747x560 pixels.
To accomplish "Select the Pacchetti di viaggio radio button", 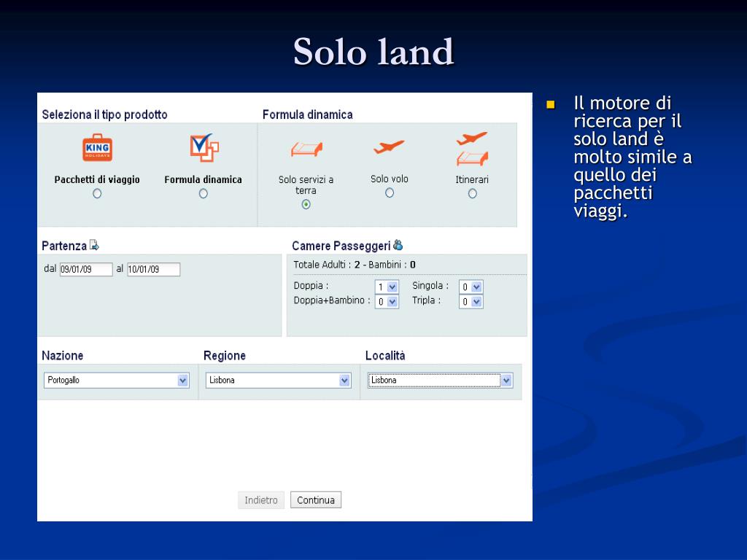I will [x=97, y=193].
